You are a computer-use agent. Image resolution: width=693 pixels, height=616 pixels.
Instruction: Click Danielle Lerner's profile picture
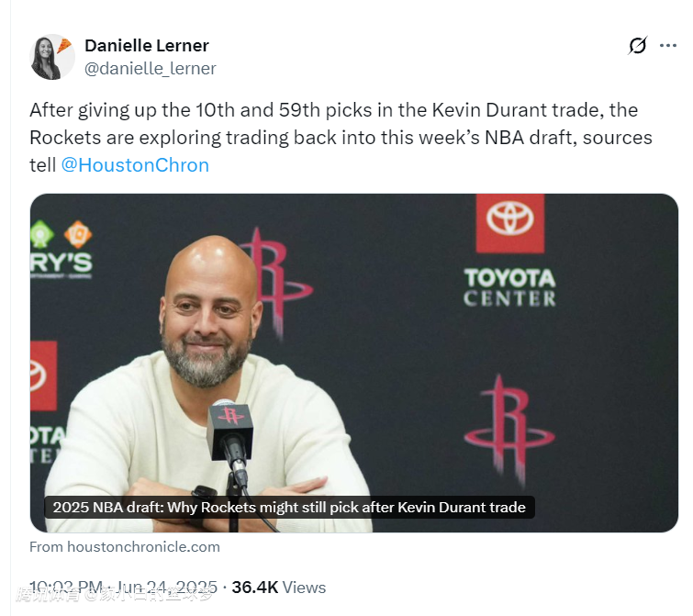pyautogui.click(x=51, y=57)
